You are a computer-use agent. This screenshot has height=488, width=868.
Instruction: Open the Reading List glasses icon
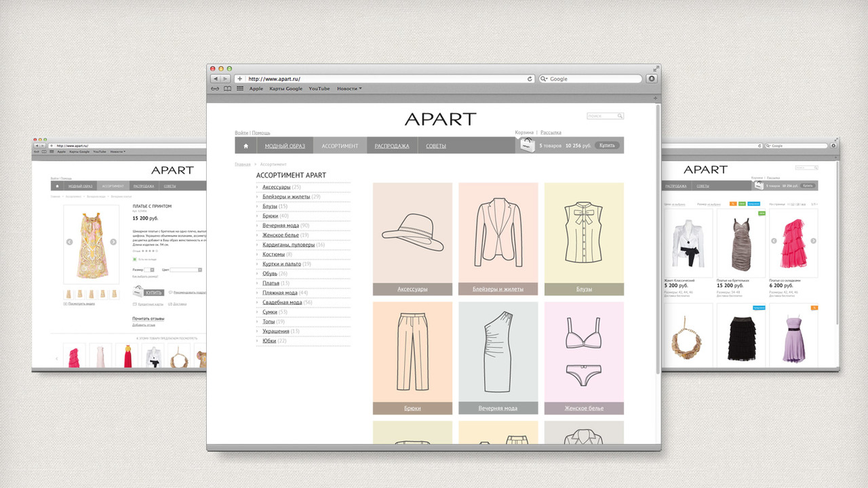[x=215, y=89]
